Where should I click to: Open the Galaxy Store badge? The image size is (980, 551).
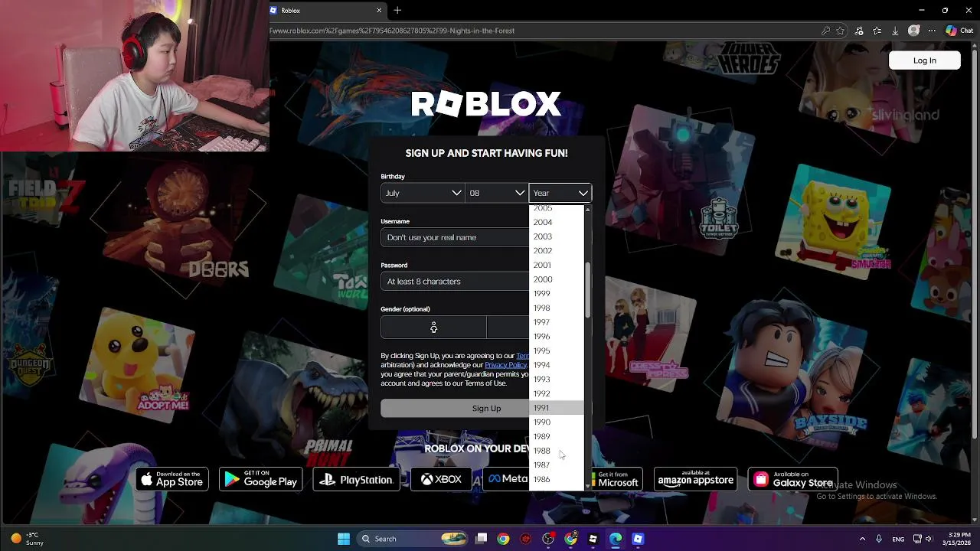click(793, 480)
